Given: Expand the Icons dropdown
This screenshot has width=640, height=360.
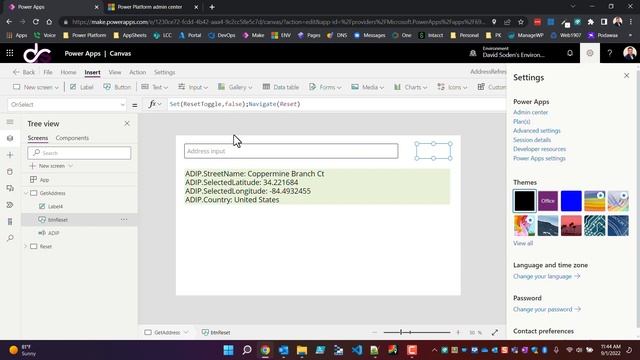Looking at the screenshot, I should coord(464,87).
